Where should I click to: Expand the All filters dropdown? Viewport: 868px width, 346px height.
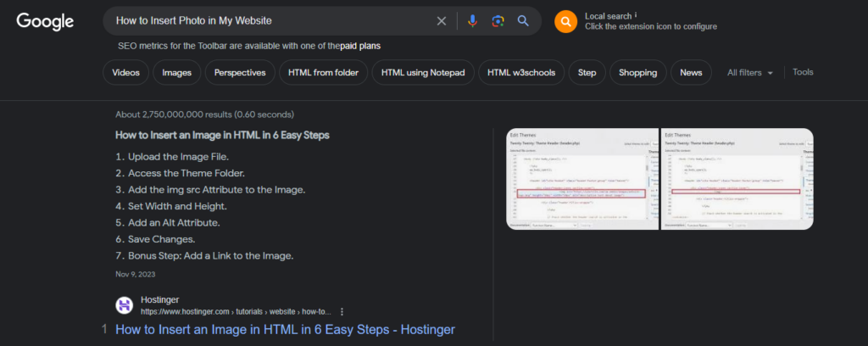coord(749,73)
